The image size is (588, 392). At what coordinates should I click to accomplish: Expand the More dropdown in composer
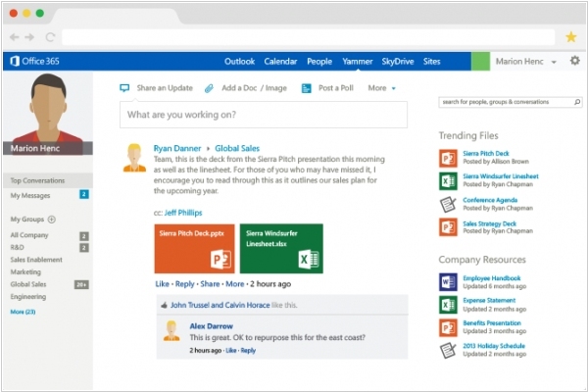click(x=382, y=88)
